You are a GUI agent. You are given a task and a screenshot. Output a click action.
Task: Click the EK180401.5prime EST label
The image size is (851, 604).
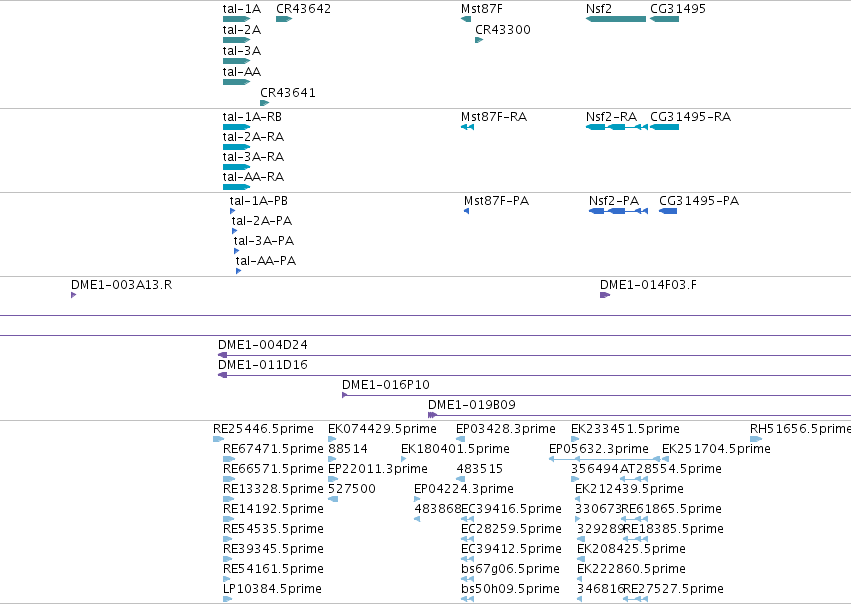point(455,449)
